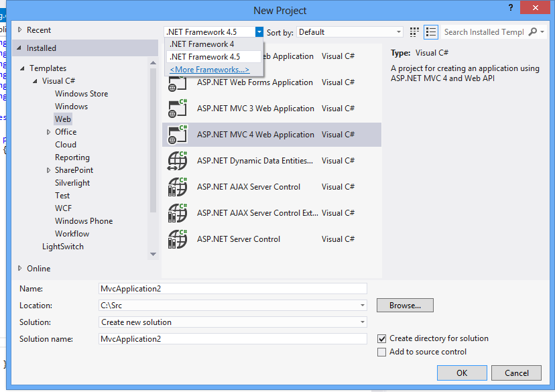Switch templates to medium icons list view

(430, 31)
